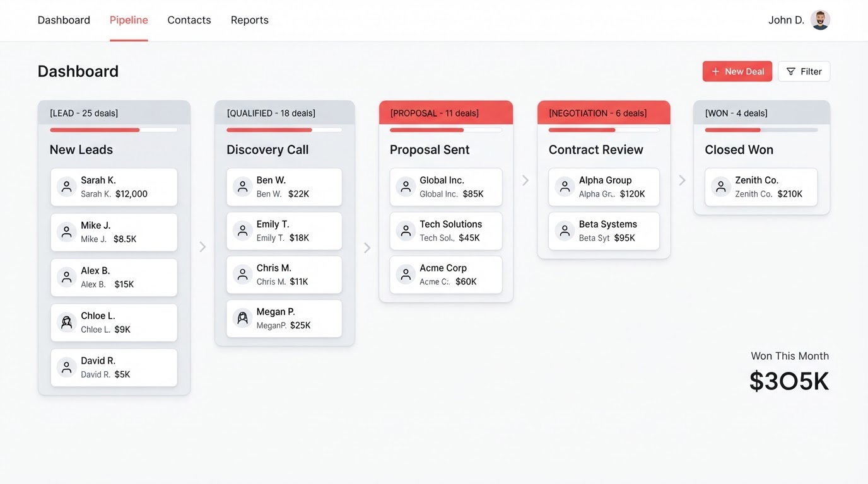
Task: Click Zenith Co. card avatar icon
Action: tap(721, 187)
